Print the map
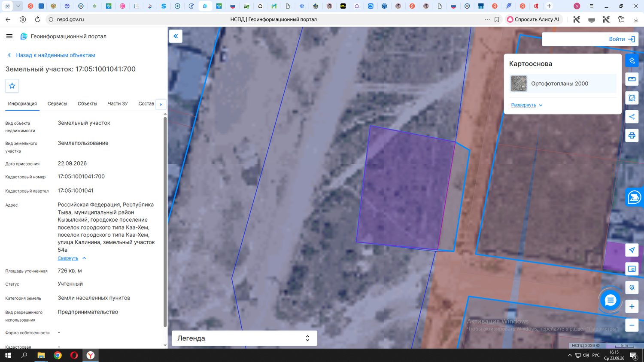Viewport: 644px width, 362px height. click(x=632, y=136)
